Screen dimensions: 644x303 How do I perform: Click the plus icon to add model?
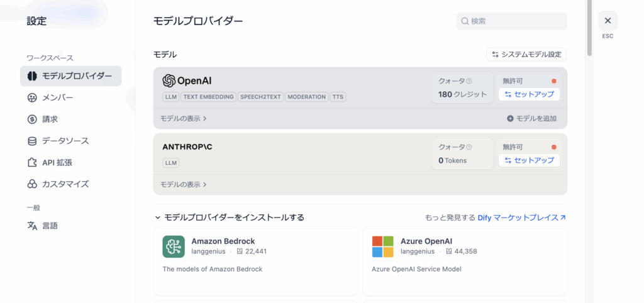click(x=510, y=118)
